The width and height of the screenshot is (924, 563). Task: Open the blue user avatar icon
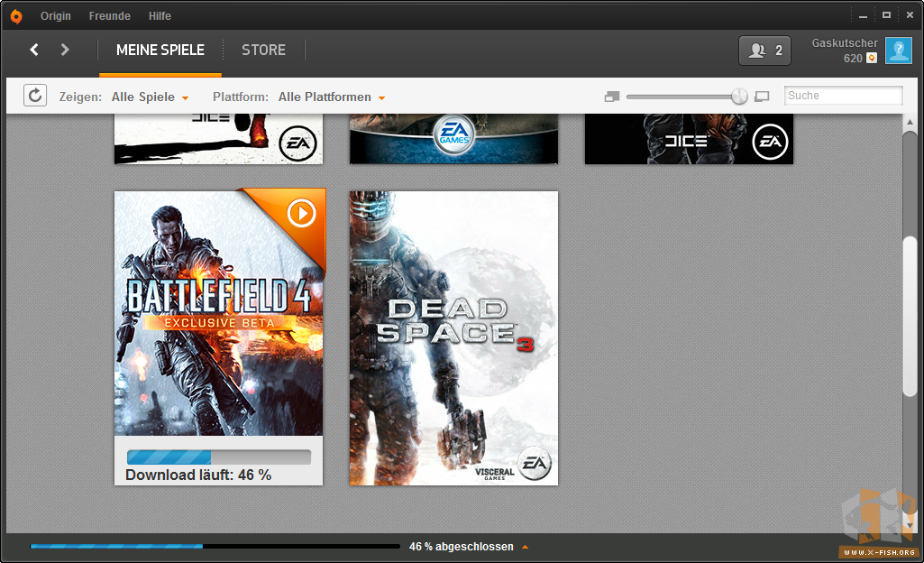click(x=899, y=51)
